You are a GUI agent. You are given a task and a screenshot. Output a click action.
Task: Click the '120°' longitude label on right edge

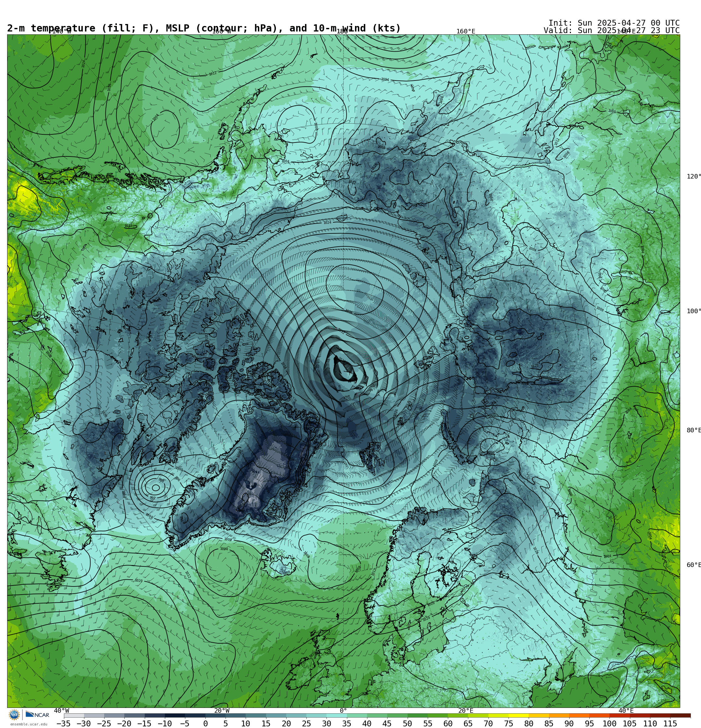click(694, 177)
